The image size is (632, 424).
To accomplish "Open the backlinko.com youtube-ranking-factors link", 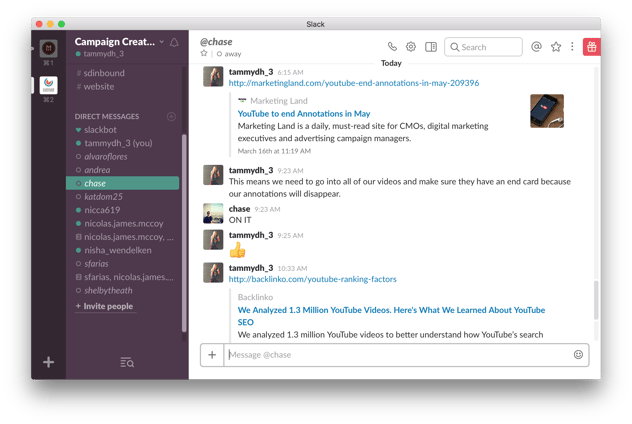I will [x=312, y=279].
